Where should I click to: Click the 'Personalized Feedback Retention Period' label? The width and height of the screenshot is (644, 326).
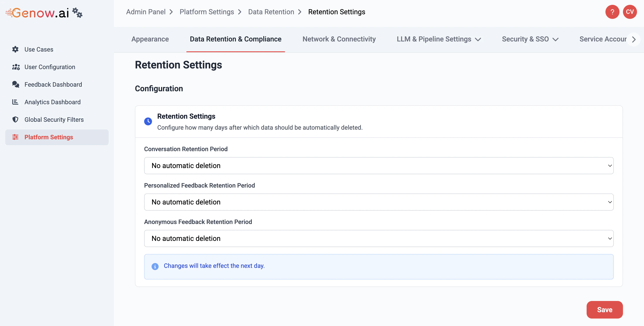[199, 185]
